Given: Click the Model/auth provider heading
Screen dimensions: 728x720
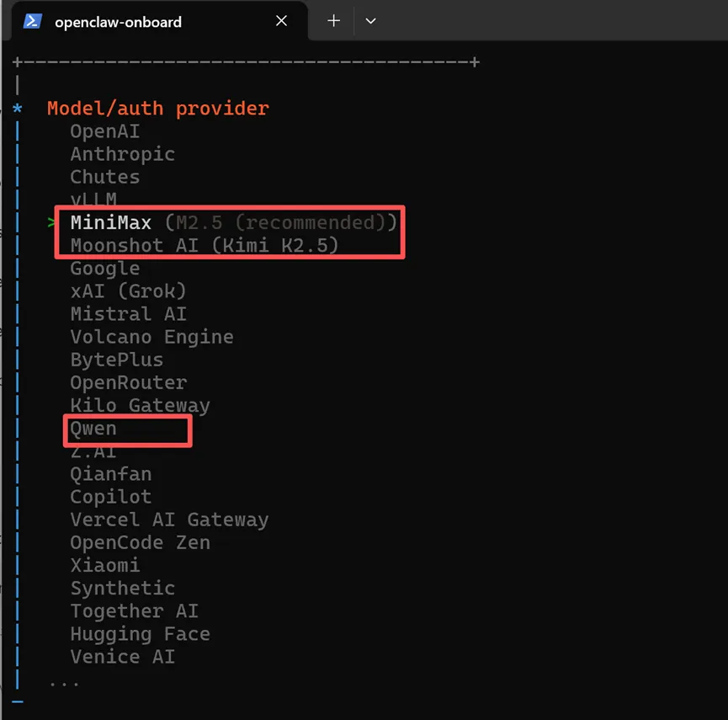Looking at the screenshot, I should 158,109.
